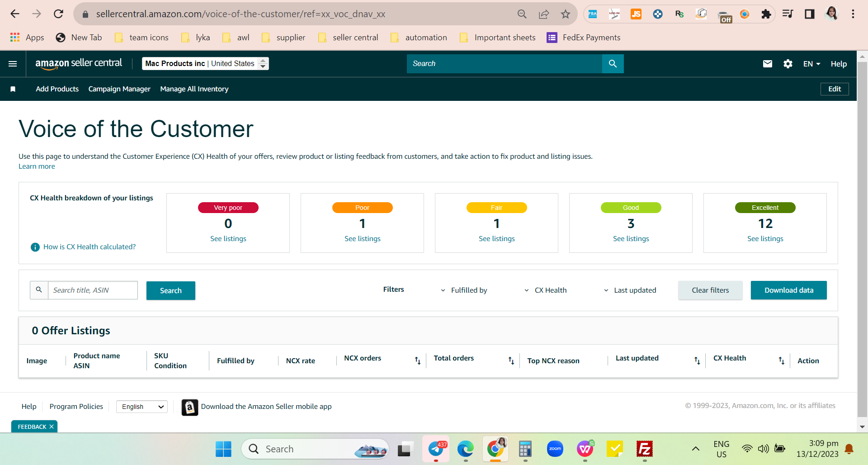Screen dimensions: 868x465
Task: Sort by Last updated column arrows
Action: click(697, 361)
